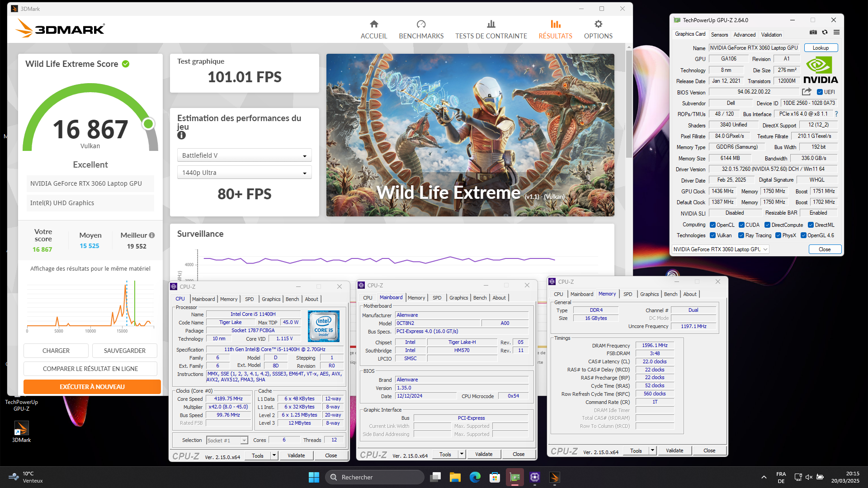868x488 pixels.
Task: Click the Bus Interface question mark in GPU-Z
Action: (836, 114)
